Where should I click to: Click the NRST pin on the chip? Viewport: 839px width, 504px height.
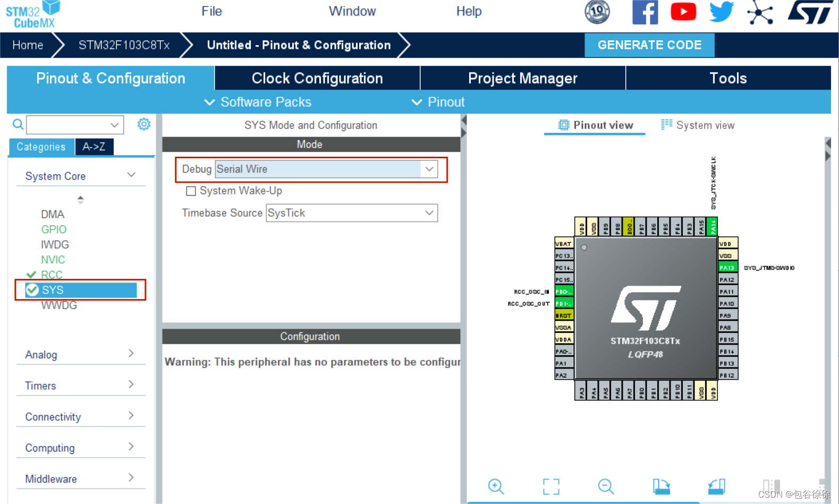pos(564,315)
